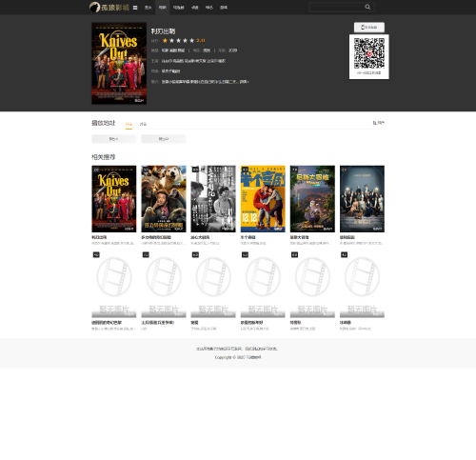The image size is (476, 460).
Task: Click the large Knives Out poster
Action: [119, 63]
